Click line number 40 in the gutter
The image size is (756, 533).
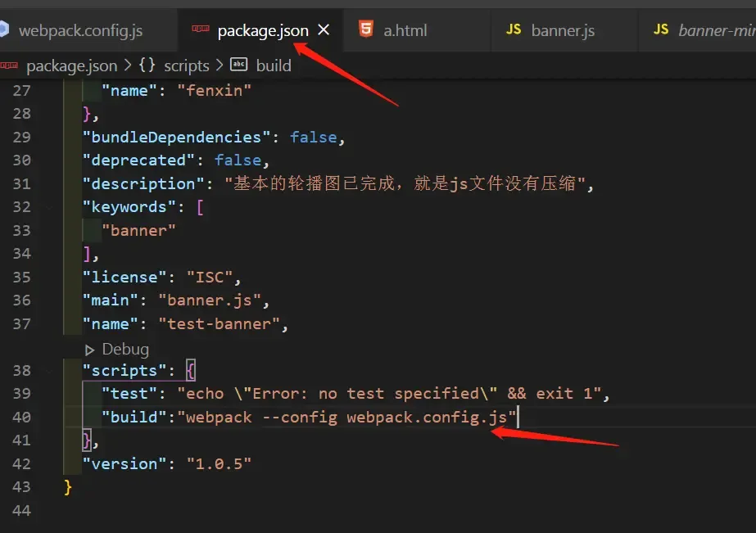(x=22, y=417)
